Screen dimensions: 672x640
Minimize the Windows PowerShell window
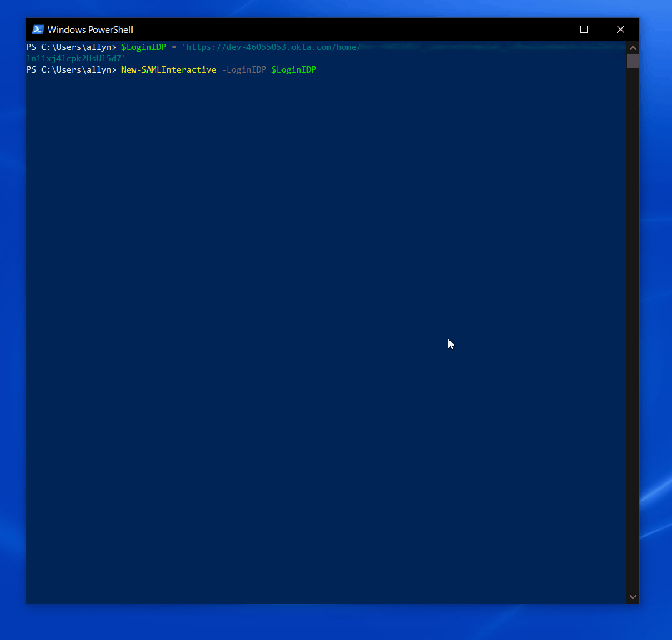(547, 29)
